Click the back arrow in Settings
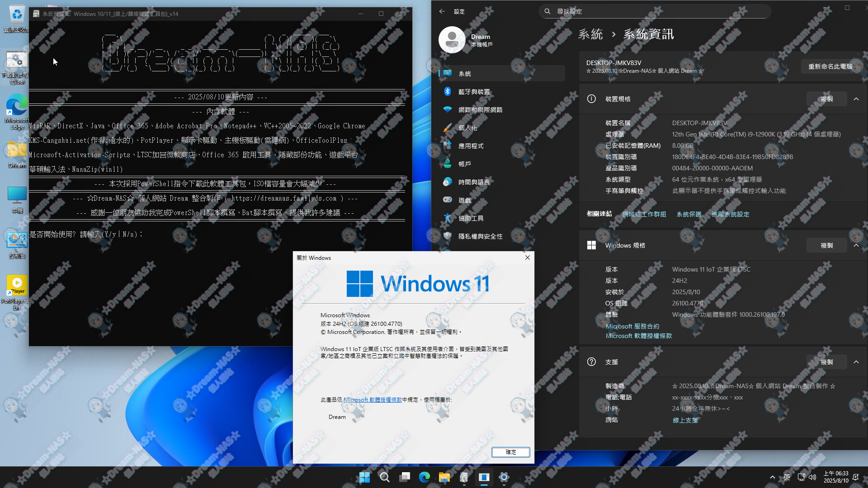 coord(442,11)
